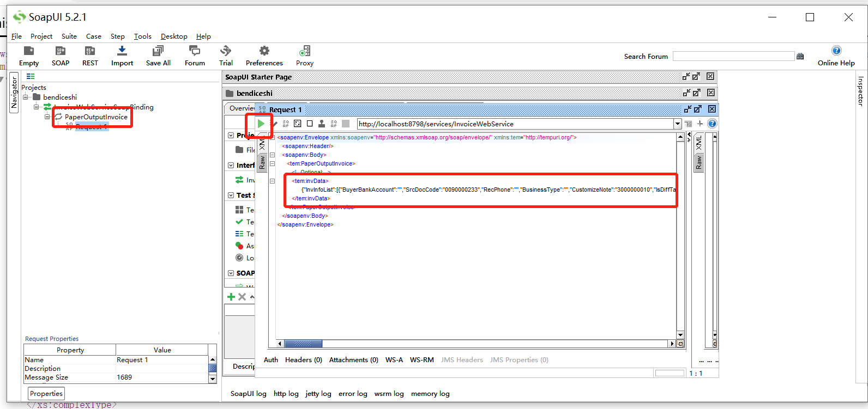The width and height of the screenshot is (868, 409).
Task: Open the Case menu
Action: coord(94,36)
